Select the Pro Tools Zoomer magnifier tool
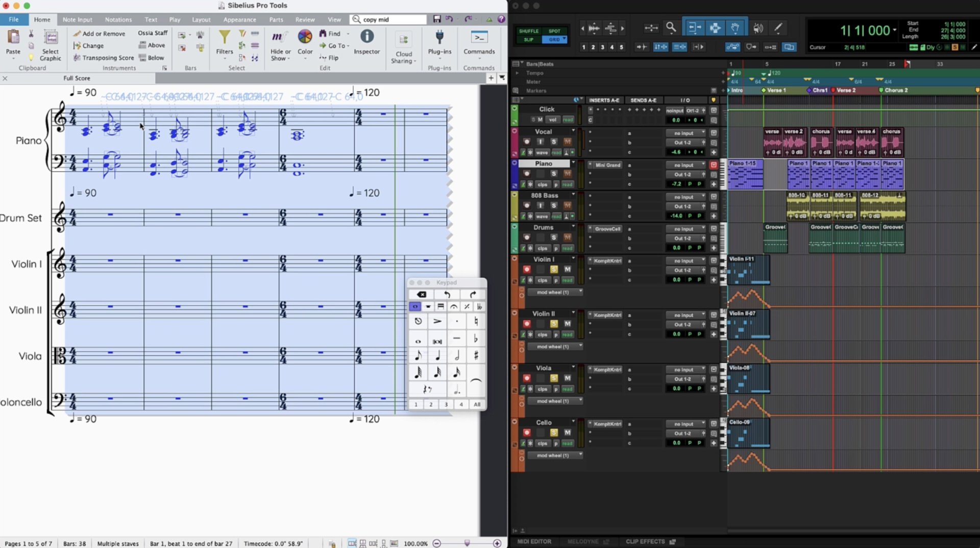The height and width of the screenshot is (548, 980). click(671, 28)
